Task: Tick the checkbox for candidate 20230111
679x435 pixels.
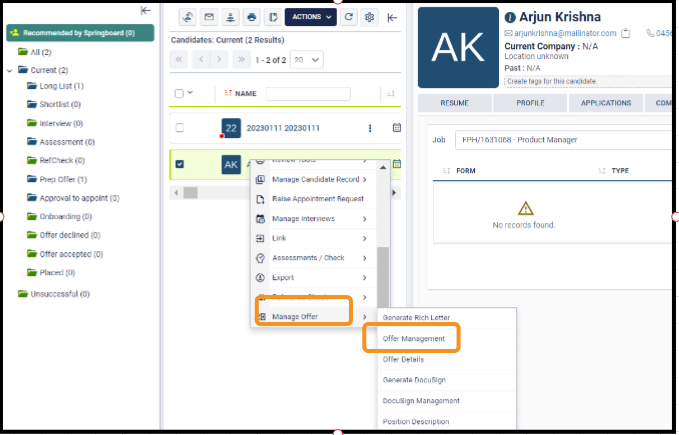Action: [180, 128]
